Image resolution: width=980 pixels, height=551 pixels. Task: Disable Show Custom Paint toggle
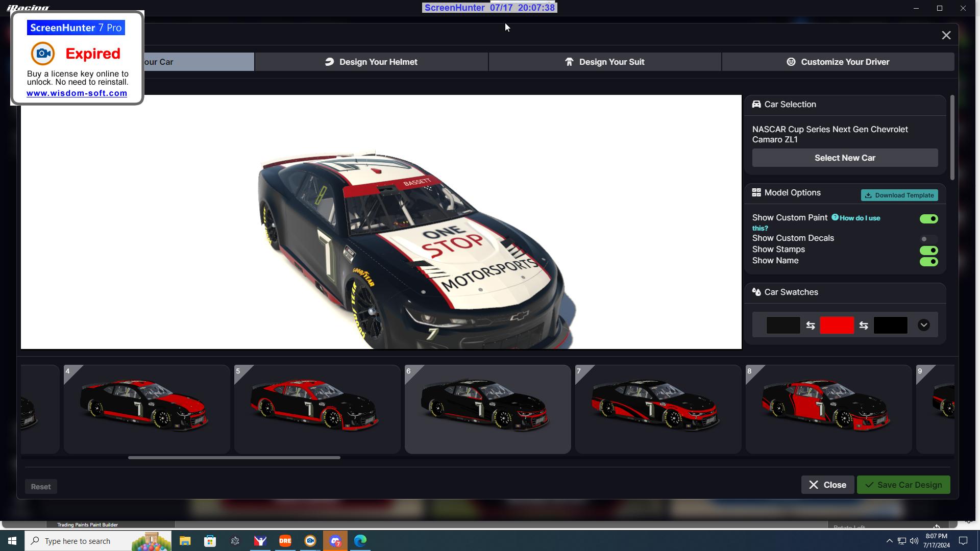(928, 219)
